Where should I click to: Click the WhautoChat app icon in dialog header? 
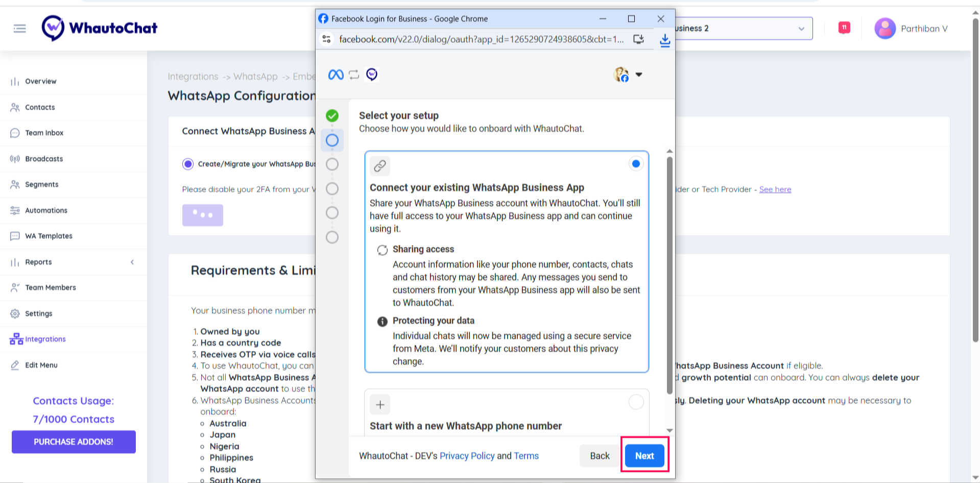click(372, 75)
